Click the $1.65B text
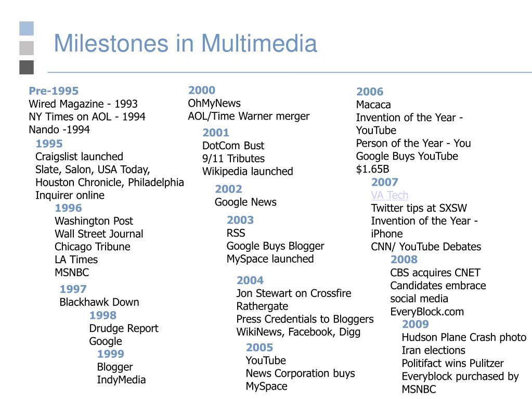Screen dimensions: 532x399 click(373, 169)
